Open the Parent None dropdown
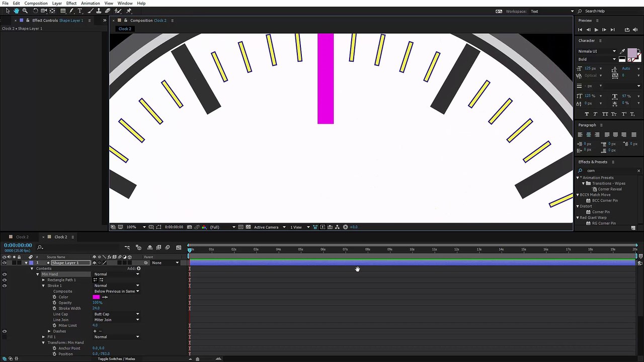 (x=165, y=263)
